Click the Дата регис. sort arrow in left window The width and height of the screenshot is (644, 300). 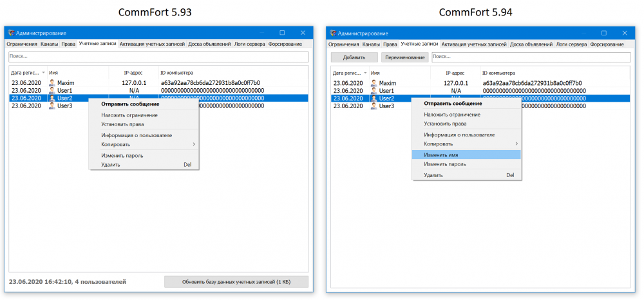click(x=44, y=73)
